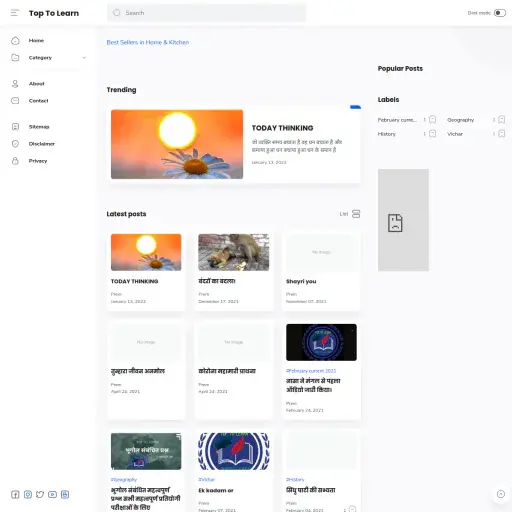
Task: Click the Disclaimer icon
Action: click(x=15, y=144)
